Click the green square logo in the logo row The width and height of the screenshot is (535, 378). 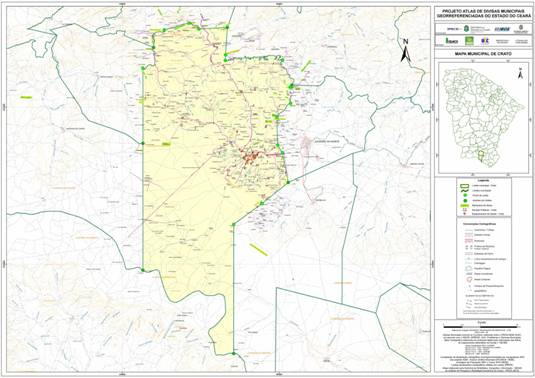pos(469,41)
